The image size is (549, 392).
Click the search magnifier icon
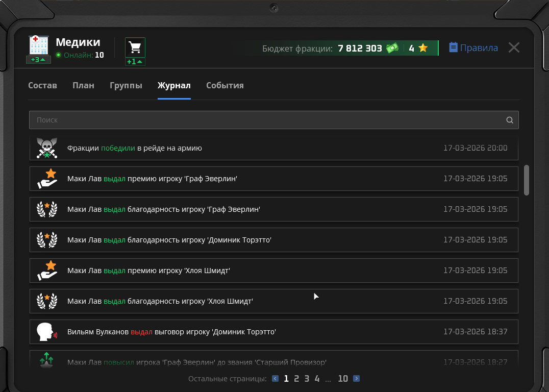(509, 120)
